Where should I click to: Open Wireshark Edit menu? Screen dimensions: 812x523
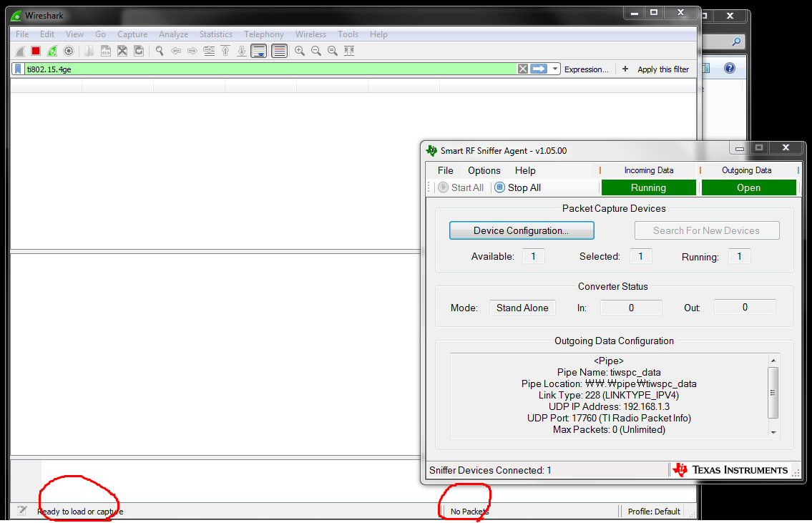47,34
